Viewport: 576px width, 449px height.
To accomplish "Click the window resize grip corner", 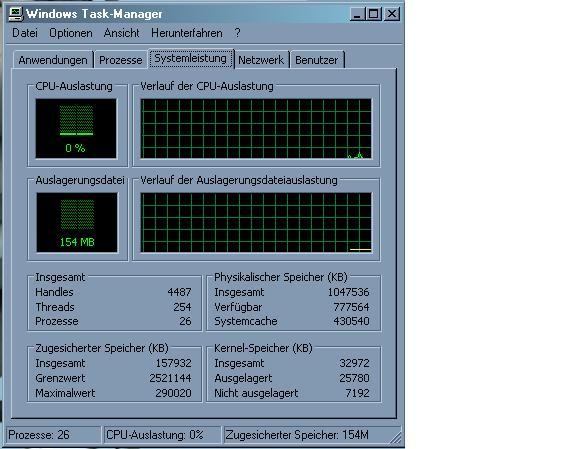I will click(x=396, y=437).
